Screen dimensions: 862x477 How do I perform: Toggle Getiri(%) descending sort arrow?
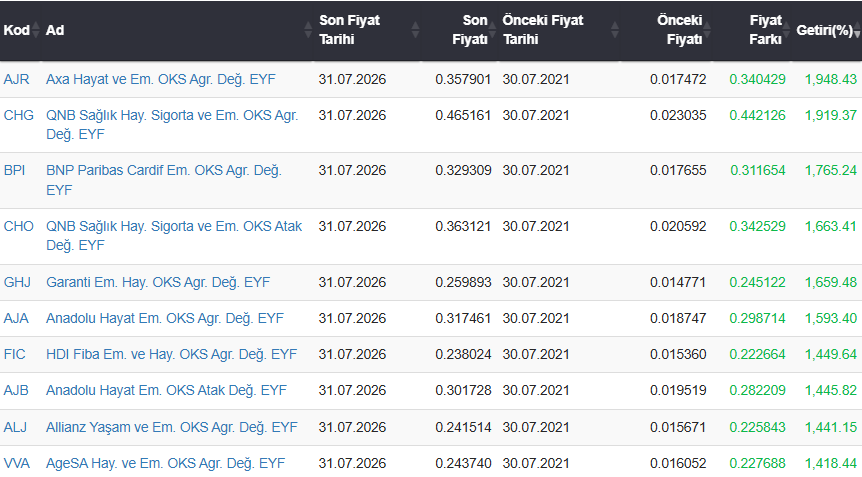click(857, 34)
